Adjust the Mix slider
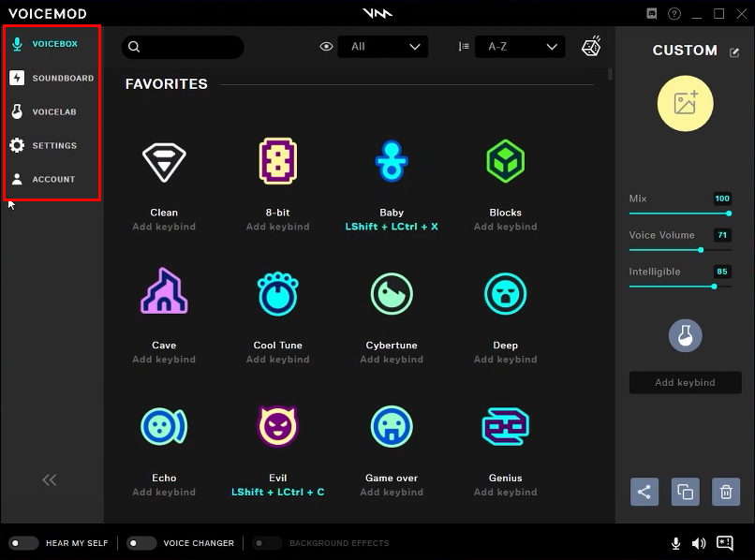The width and height of the screenshot is (755, 560). 680,214
